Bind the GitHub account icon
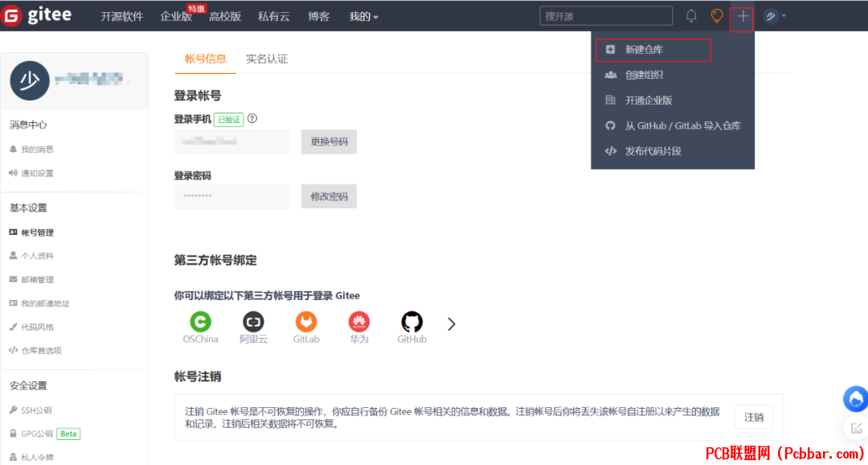Screen dimensions: 868x465 click(411, 322)
